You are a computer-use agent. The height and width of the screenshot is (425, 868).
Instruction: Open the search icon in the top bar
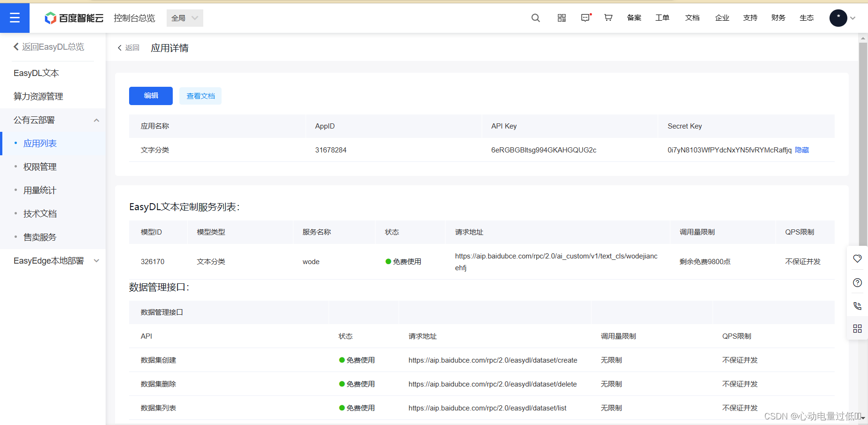click(535, 17)
